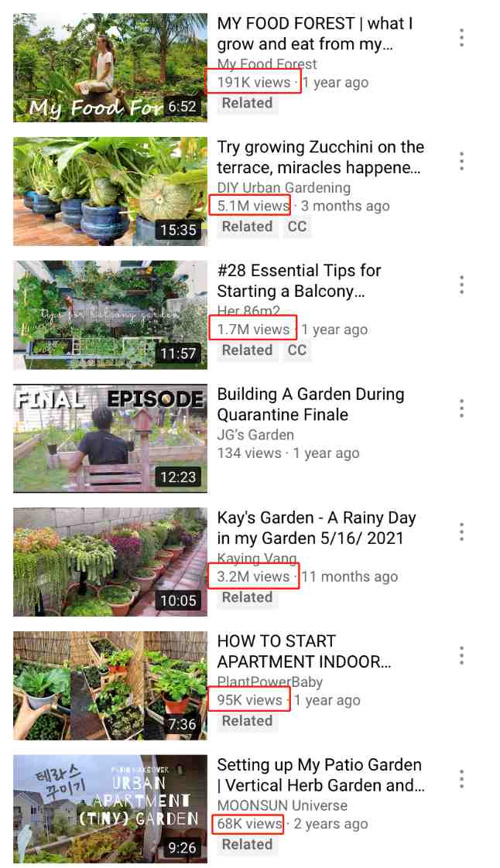Open 'Building A Garden During Quarantine Finale' title
The width and height of the screenshot is (500, 868).
tap(310, 404)
